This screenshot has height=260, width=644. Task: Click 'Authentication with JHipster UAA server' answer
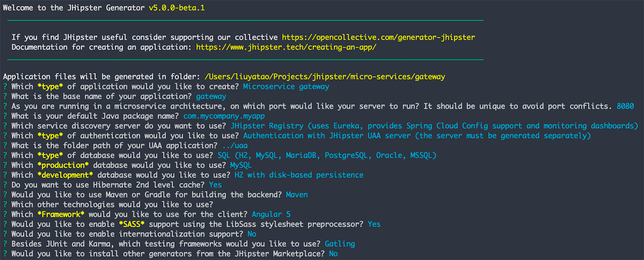417,136
